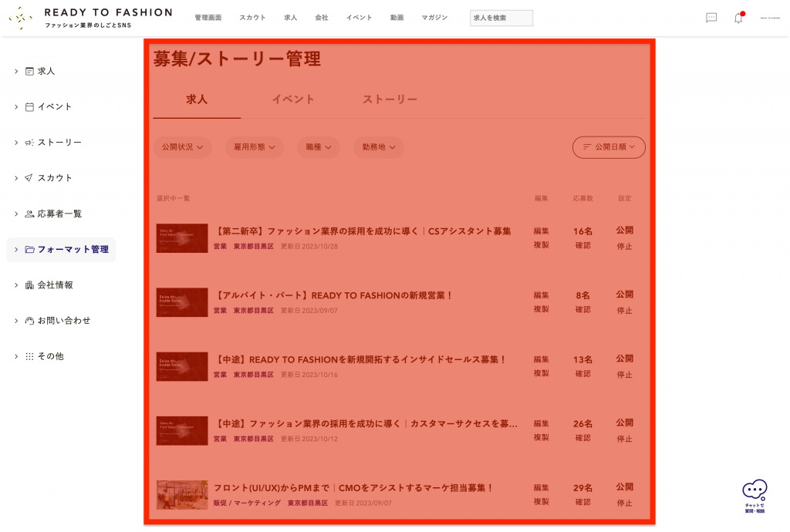This screenshot has height=532, width=790.
Task: Open the chat support bubble icon
Action: point(755,495)
